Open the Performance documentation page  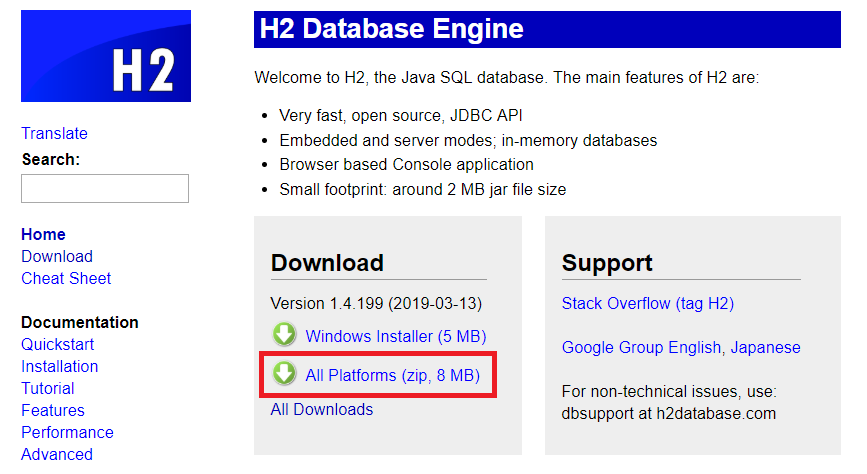pyautogui.click(x=67, y=432)
